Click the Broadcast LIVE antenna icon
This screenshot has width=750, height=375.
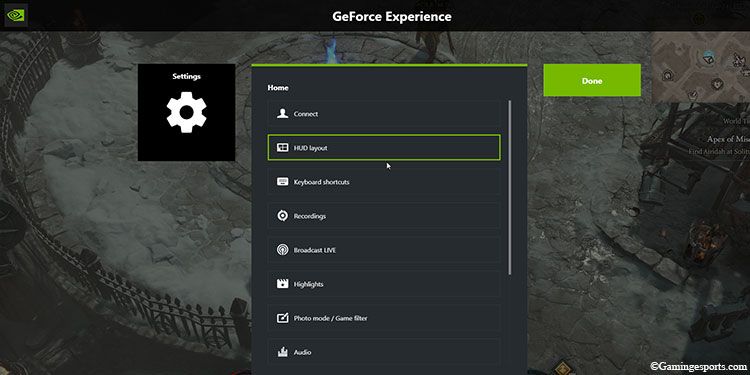(x=283, y=250)
